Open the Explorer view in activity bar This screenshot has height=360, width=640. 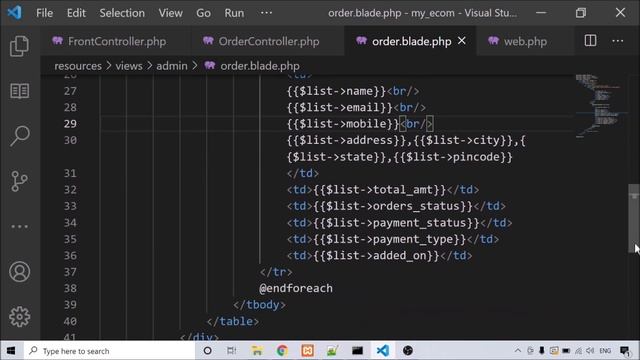tap(19, 46)
